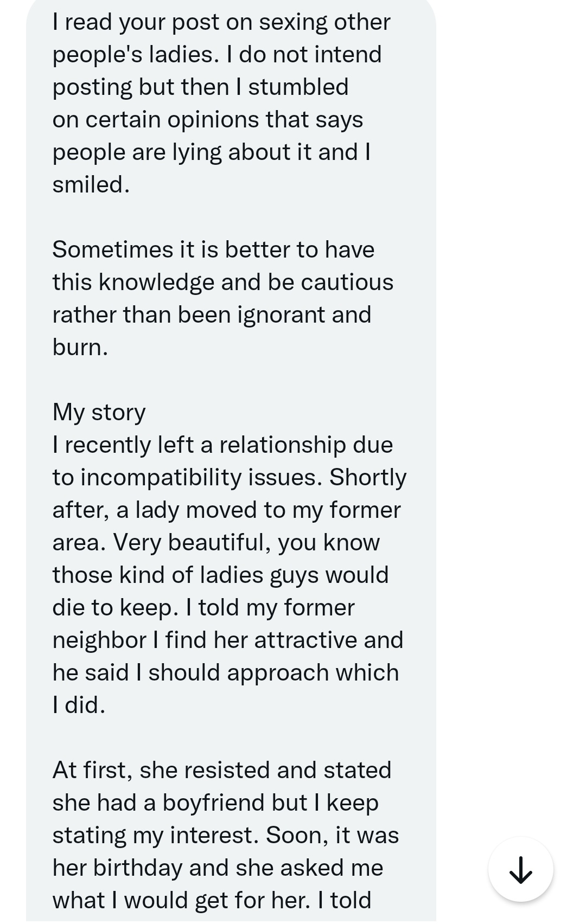
Task: Select the 'Sometimes it is better' paragraph
Action: (222, 298)
